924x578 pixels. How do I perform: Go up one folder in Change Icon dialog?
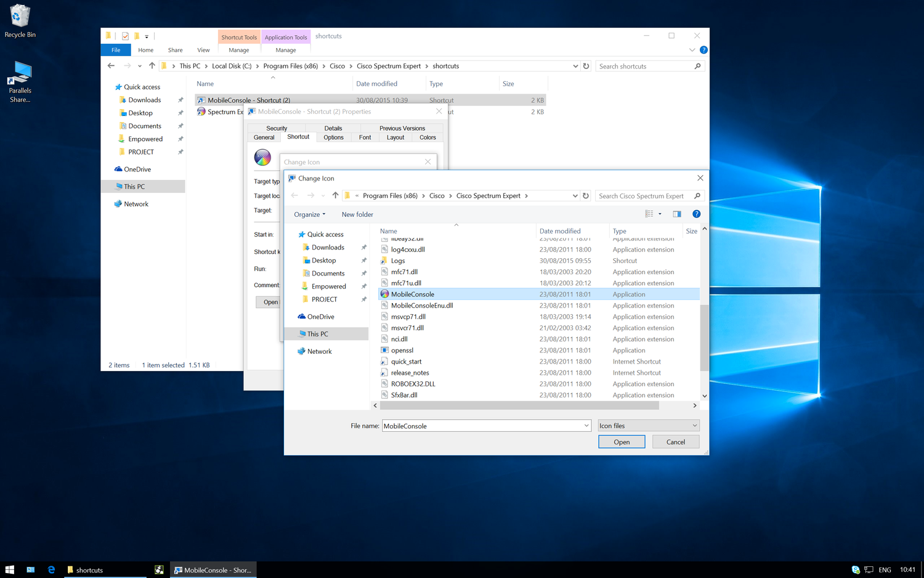point(335,195)
